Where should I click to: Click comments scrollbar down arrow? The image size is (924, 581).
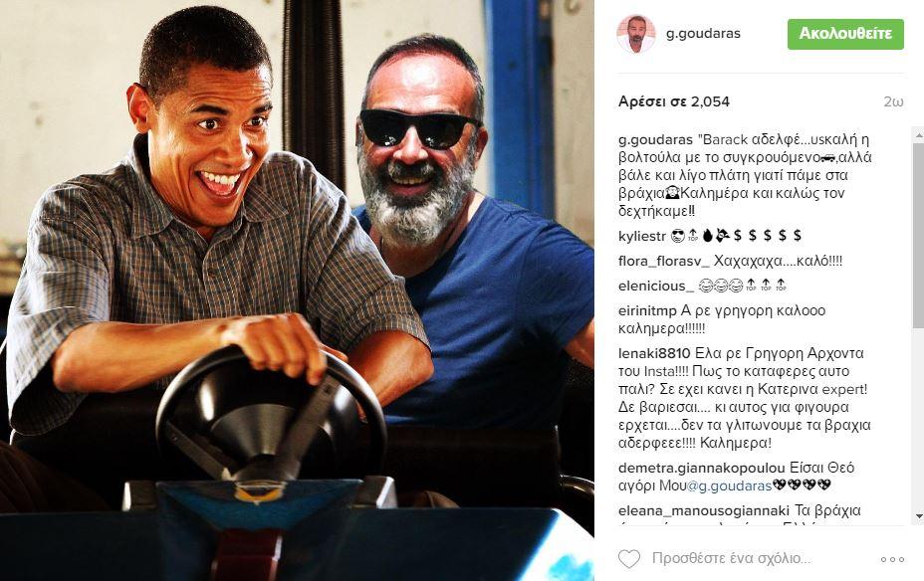[x=918, y=517]
